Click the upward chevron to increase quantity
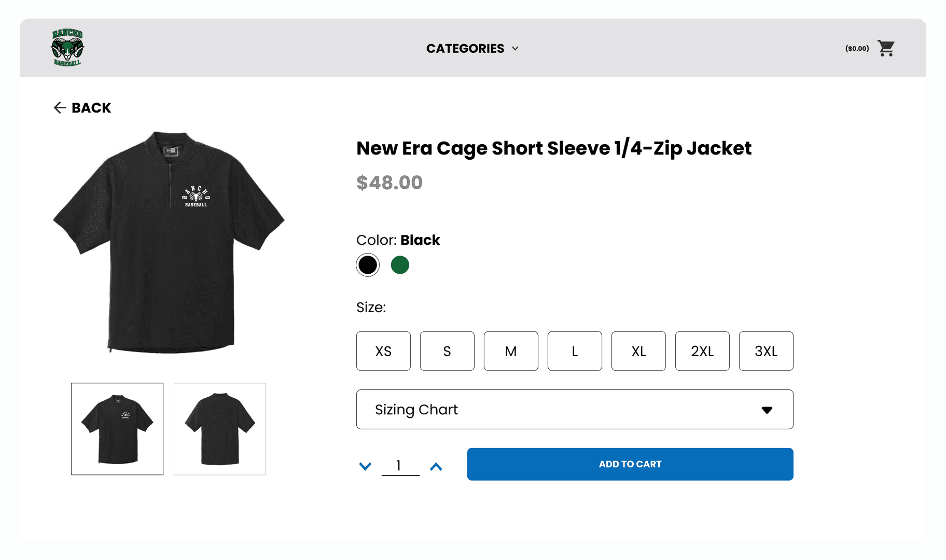The height and width of the screenshot is (560, 946). [x=436, y=465]
